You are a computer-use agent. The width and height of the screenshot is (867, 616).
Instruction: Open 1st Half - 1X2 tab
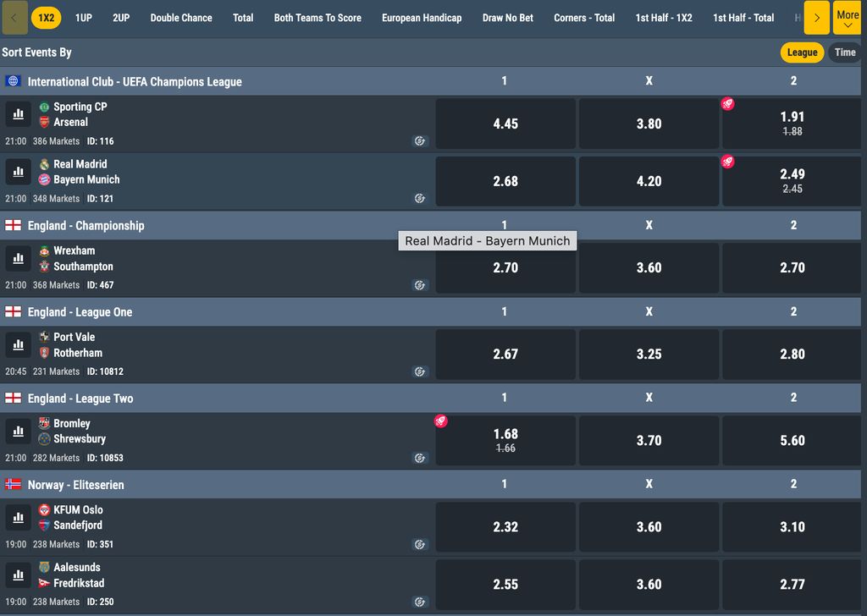[x=664, y=18]
